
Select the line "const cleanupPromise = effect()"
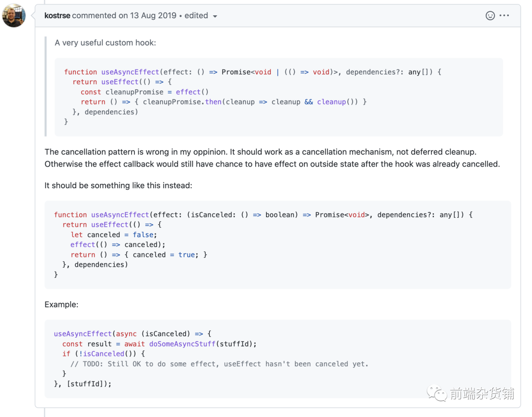[x=144, y=92]
